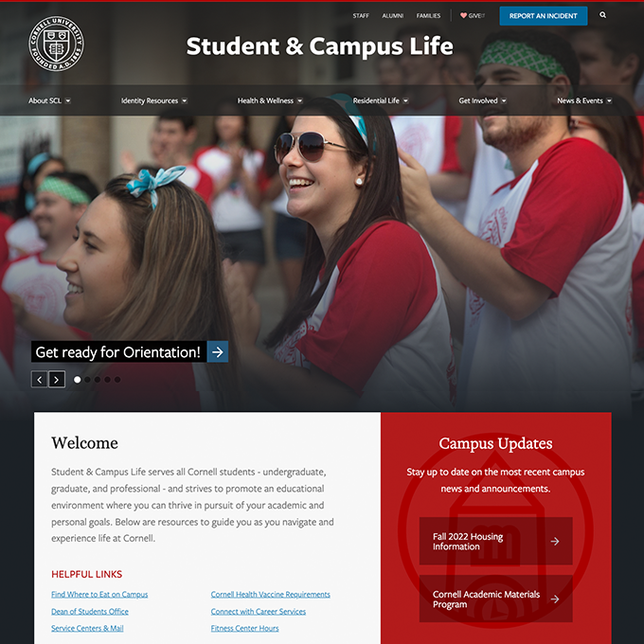Click the heart Give icon

pos(463,15)
